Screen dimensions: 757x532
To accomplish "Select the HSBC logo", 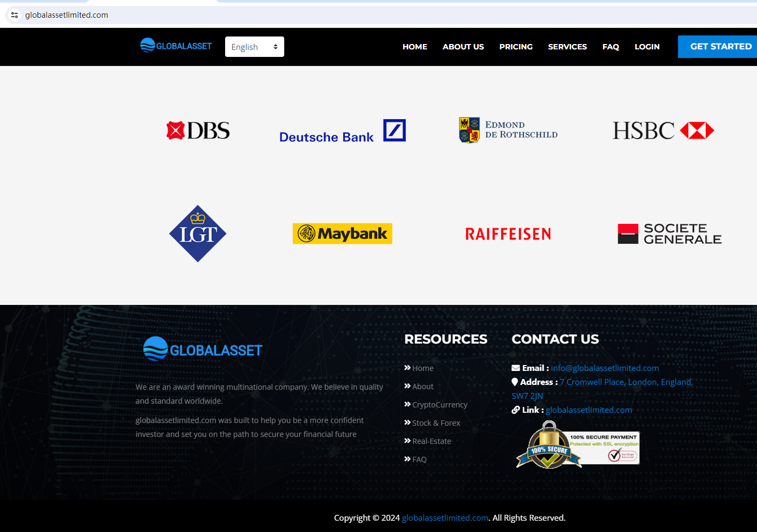I will tap(664, 130).
